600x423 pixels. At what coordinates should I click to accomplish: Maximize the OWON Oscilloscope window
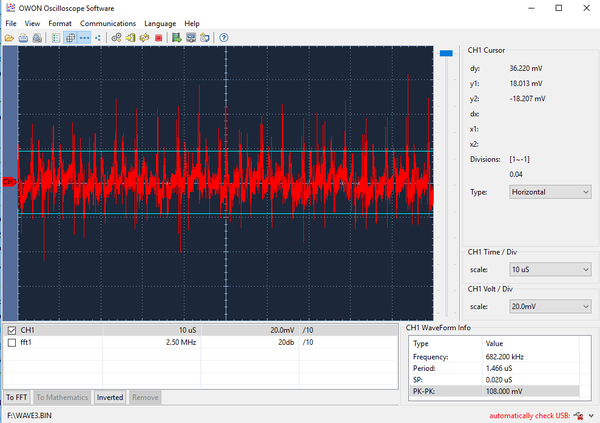[559, 8]
